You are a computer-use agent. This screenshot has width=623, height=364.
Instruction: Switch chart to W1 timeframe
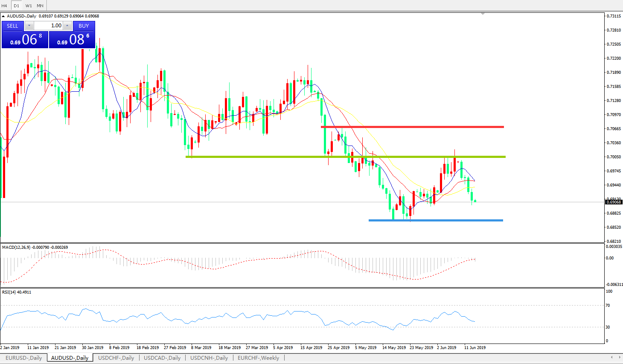[x=29, y=6]
